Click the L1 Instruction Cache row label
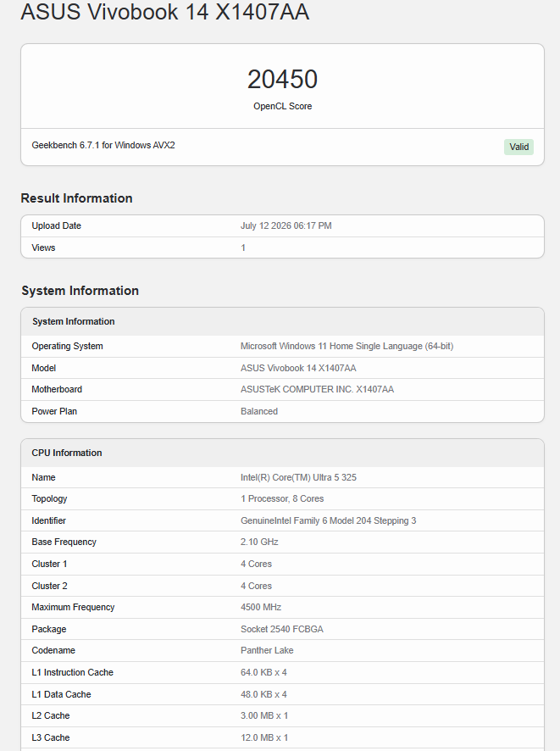The width and height of the screenshot is (560, 751). tap(72, 672)
